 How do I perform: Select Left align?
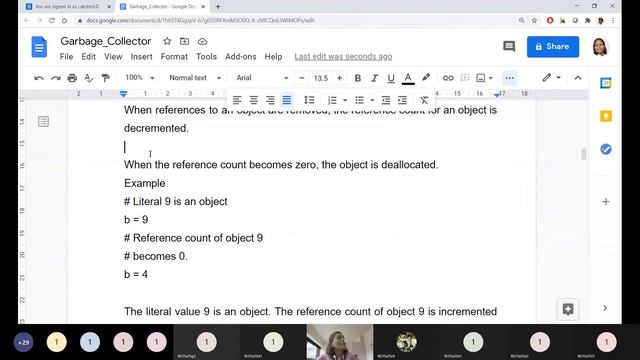pyautogui.click(x=237, y=100)
